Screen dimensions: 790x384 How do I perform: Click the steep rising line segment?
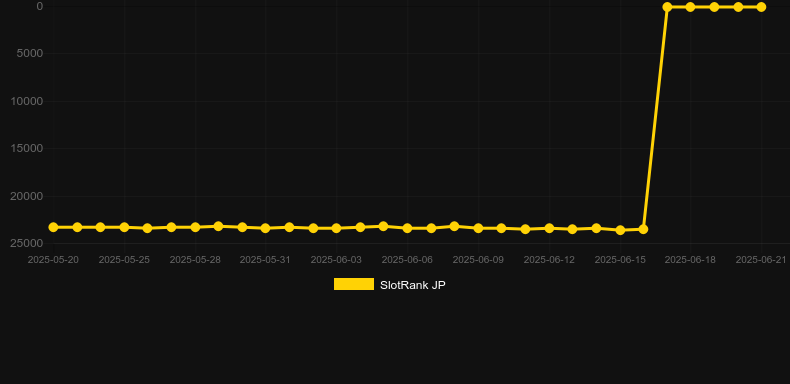coord(655,118)
